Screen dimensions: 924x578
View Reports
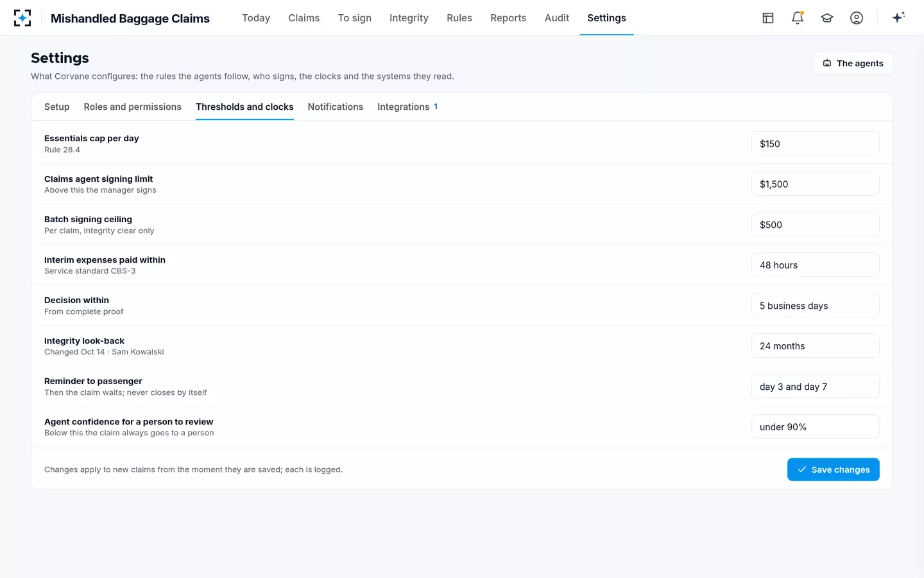(x=508, y=18)
